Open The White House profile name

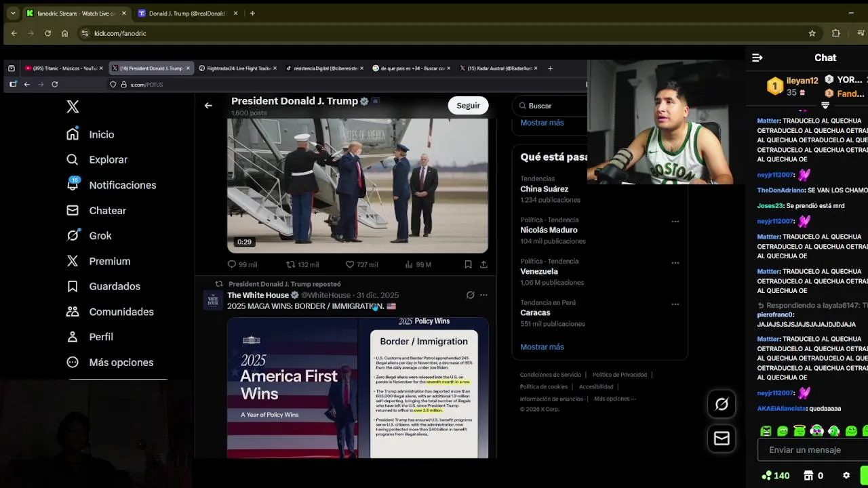pos(258,296)
